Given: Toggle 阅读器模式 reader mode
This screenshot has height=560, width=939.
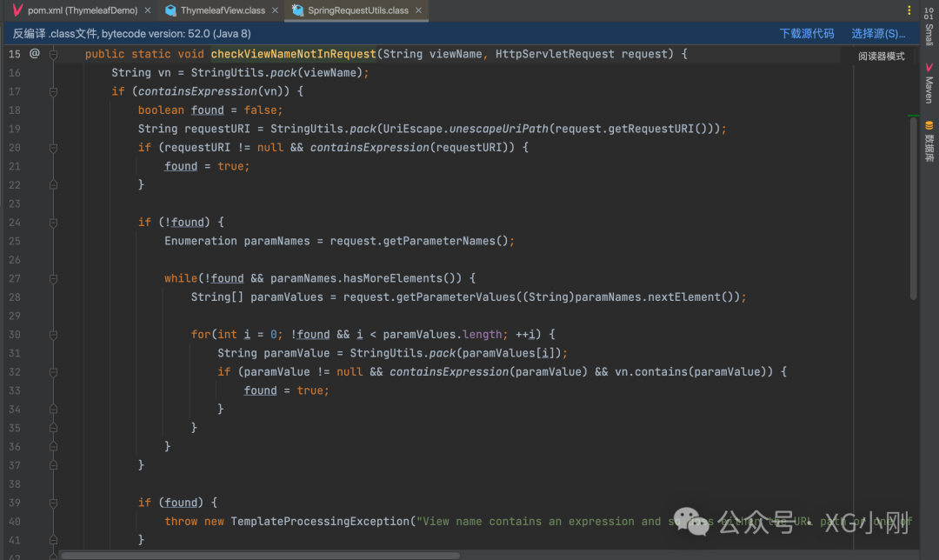Looking at the screenshot, I should tap(882, 57).
